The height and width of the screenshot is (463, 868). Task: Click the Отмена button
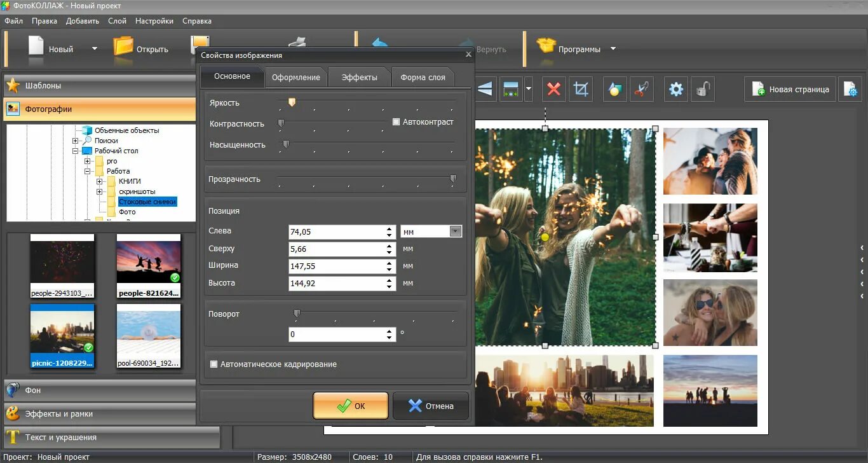click(x=431, y=406)
